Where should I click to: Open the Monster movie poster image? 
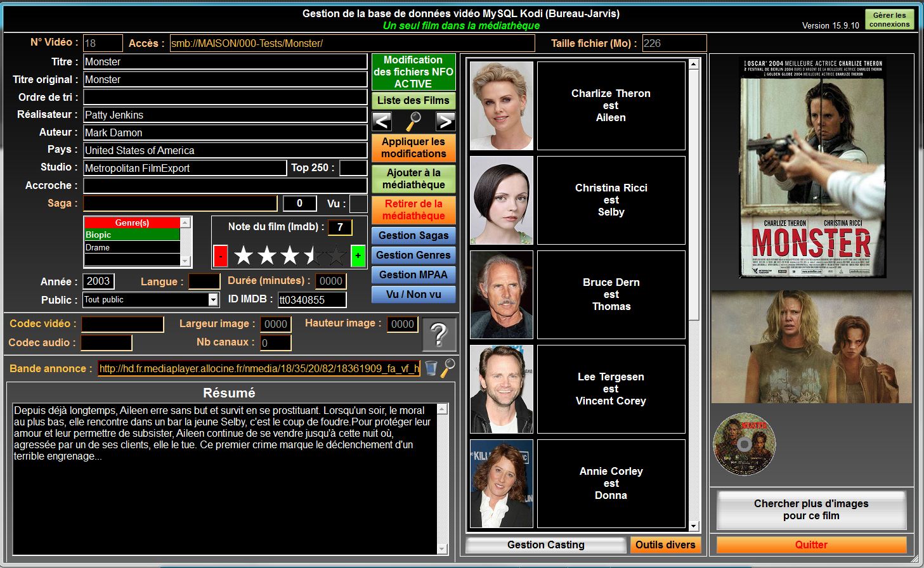point(812,168)
